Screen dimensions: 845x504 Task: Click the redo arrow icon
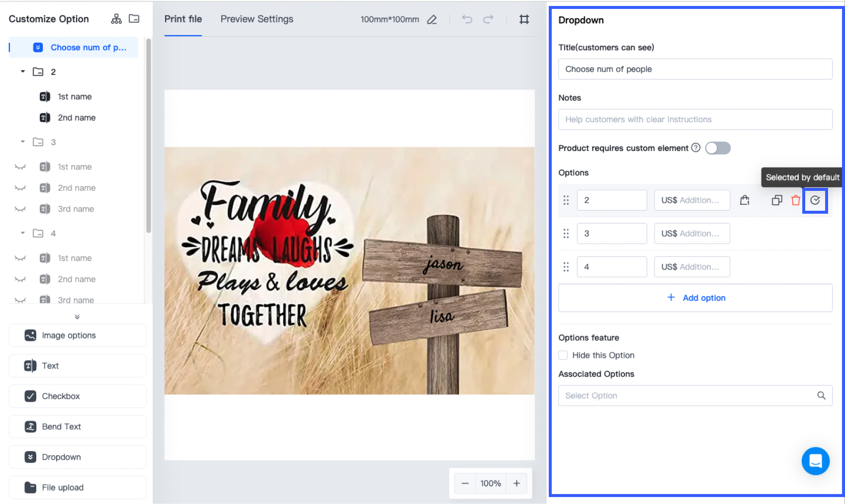coord(489,19)
